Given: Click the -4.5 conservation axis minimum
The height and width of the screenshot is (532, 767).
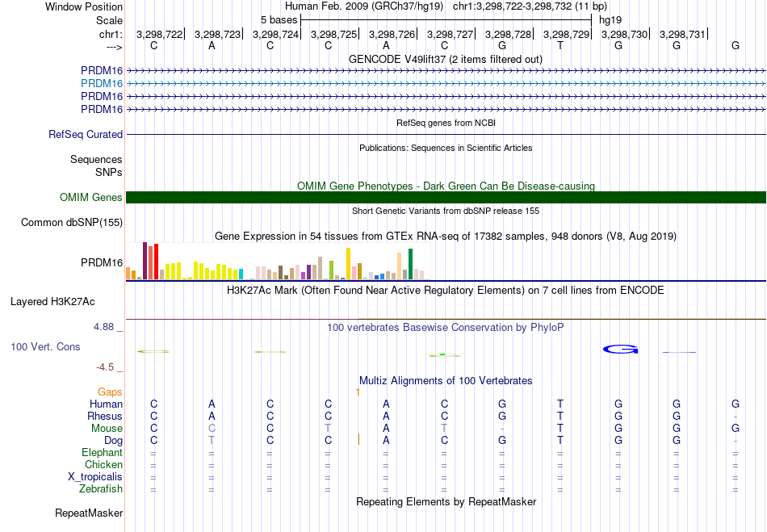Looking at the screenshot, I should pos(105,367).
